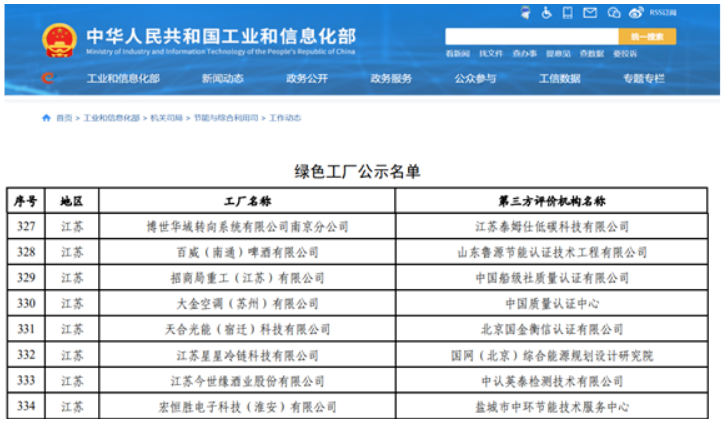
Task: Click the email envelope icon
Action: point(590,13)
